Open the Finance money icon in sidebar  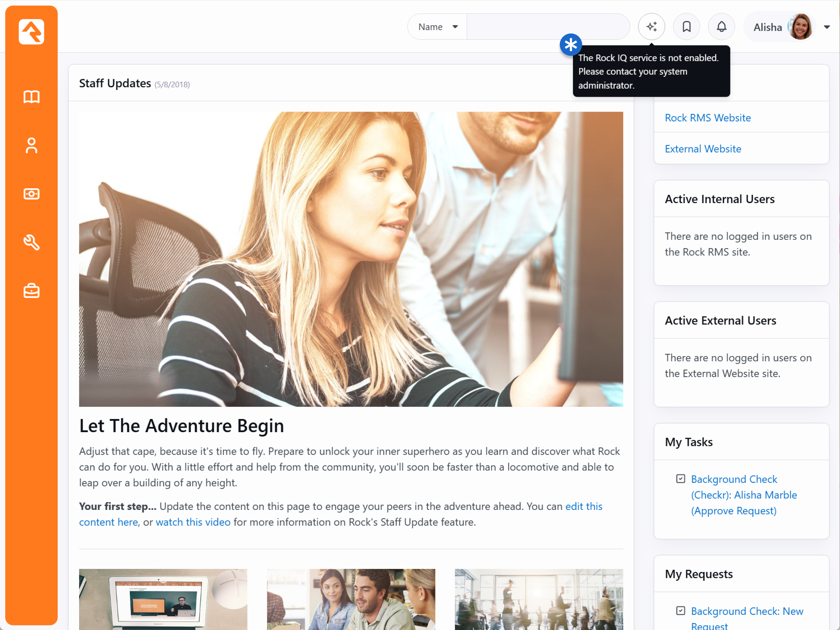click(x=31, y=194)
